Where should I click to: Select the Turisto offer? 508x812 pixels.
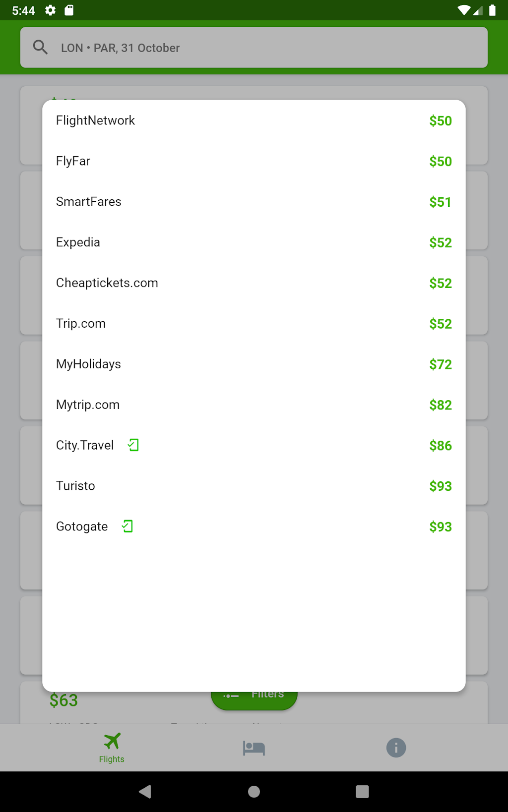(254, 486)
